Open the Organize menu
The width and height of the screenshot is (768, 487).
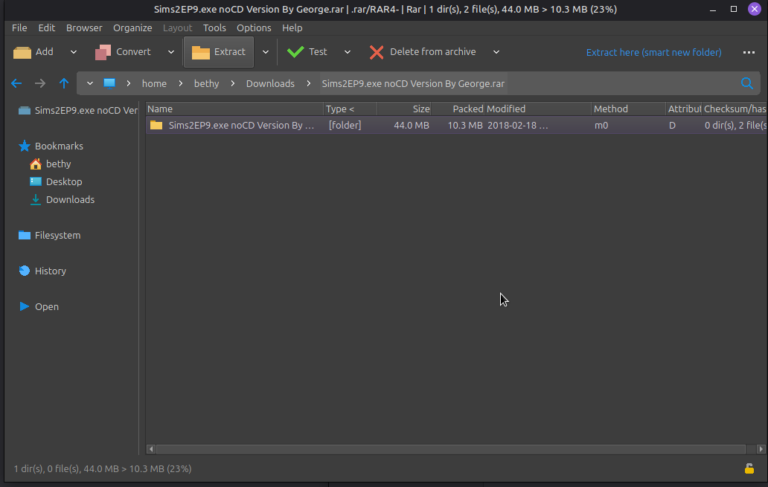pos(132,28)
